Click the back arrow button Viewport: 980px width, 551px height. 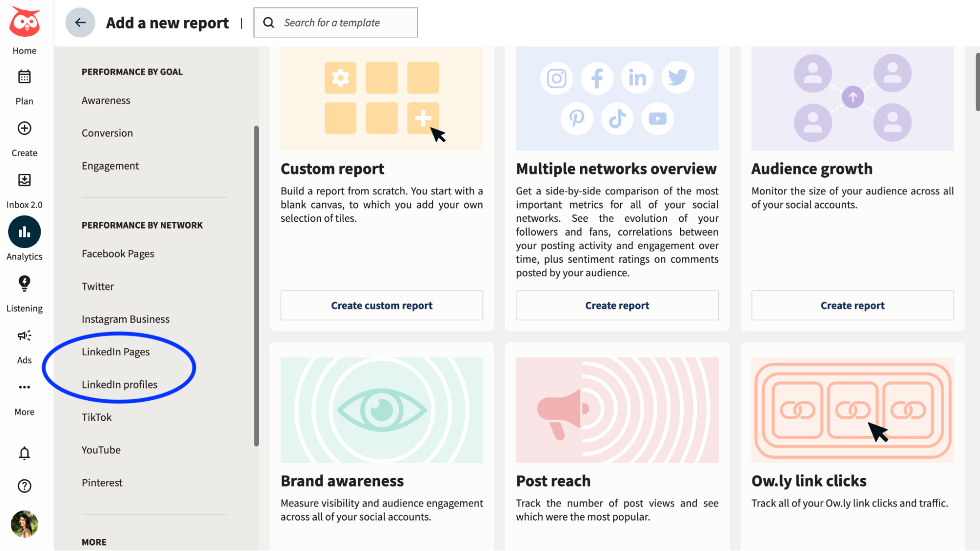pyautogui.click(x=80, y=22)
